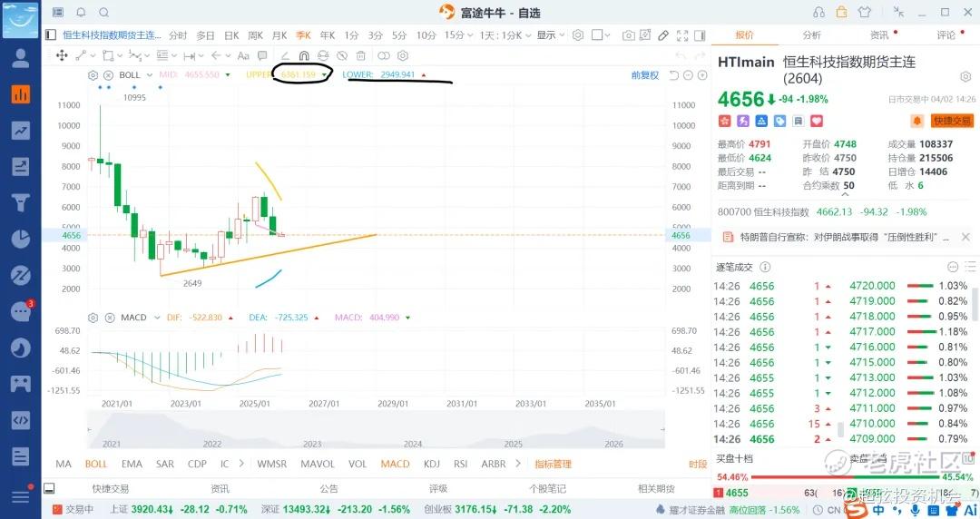Open the code editor icon in sidebar
Screen dimensions: 980x519
[21, 420]
